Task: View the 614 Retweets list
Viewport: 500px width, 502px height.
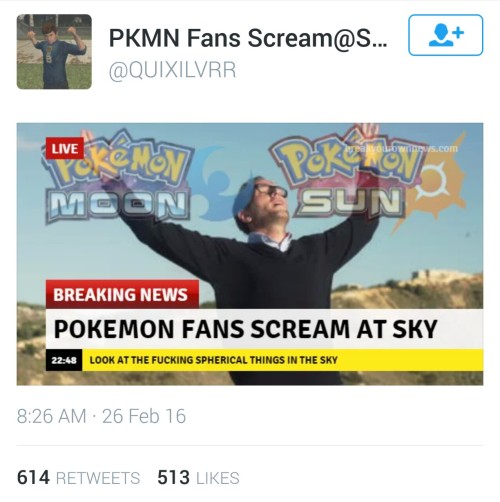Action: [78, 478]
